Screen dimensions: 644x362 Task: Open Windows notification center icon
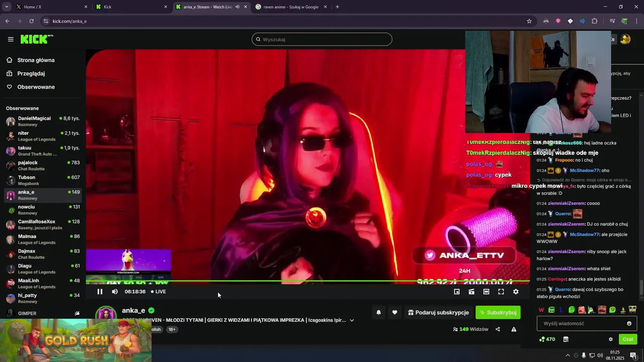coord(633,355)
